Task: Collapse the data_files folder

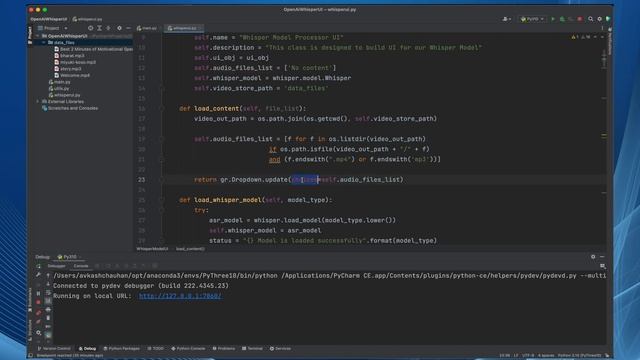Action: pyautogui.click(x=44, y=42)
